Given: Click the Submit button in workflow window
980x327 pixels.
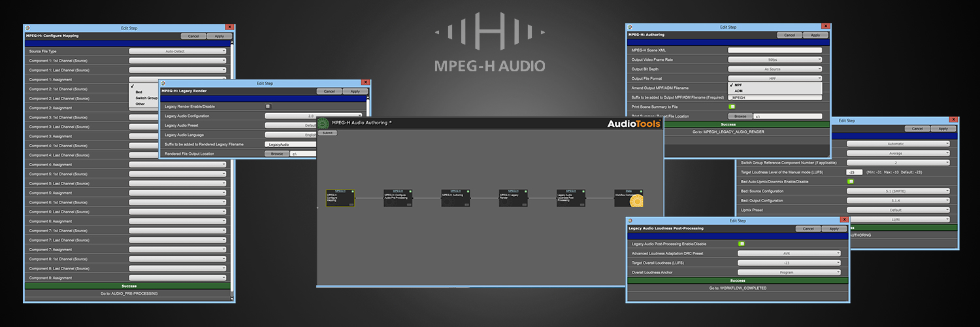Looking at the screenshot, I should point(327,133).
